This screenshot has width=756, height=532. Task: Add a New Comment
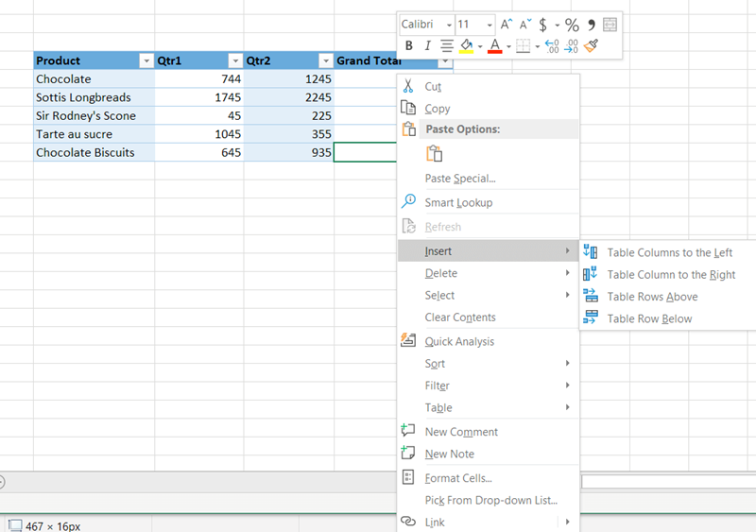[488, 432]
